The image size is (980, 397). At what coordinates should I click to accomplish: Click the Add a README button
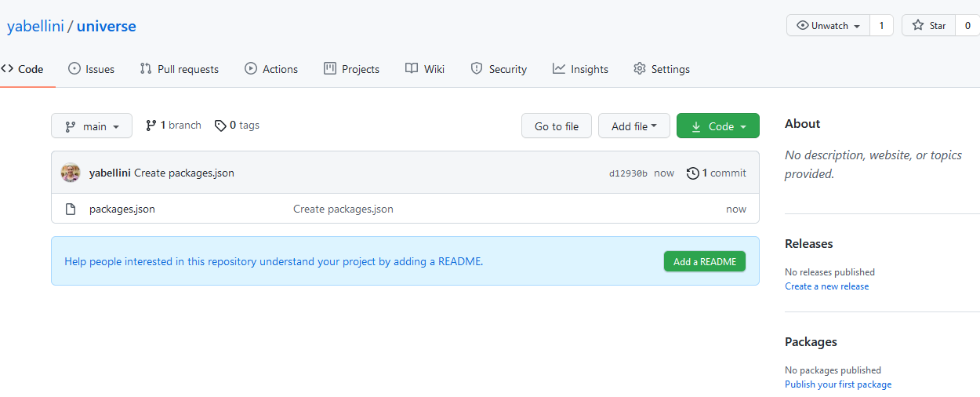(704, 261)
